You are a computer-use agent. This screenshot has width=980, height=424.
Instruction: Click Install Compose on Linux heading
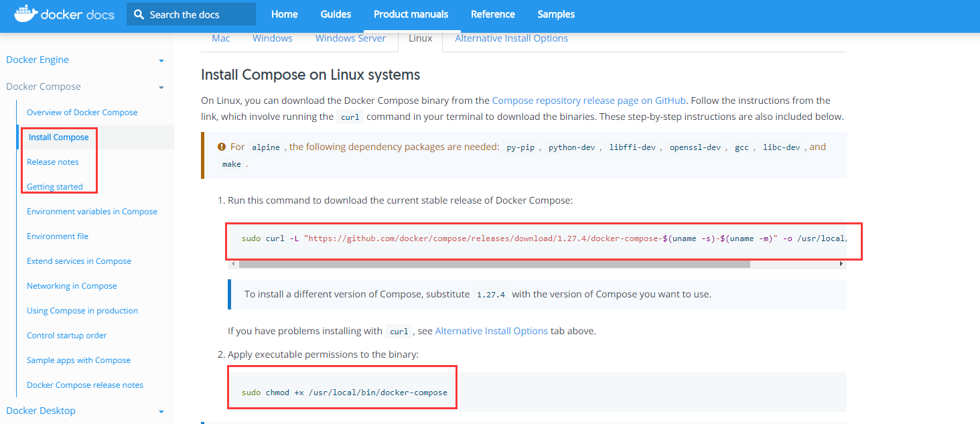[x=311, y=74]
